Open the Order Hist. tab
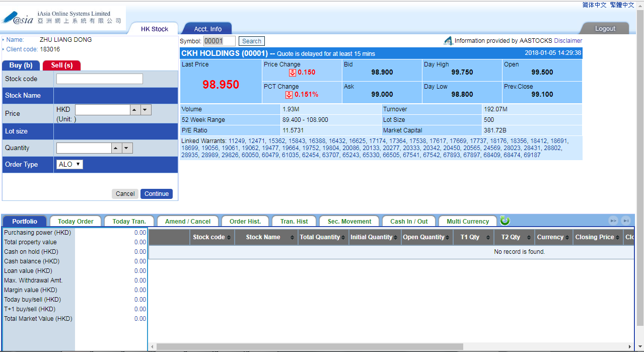This screenshot has height=352, width=644. [245, 221]
